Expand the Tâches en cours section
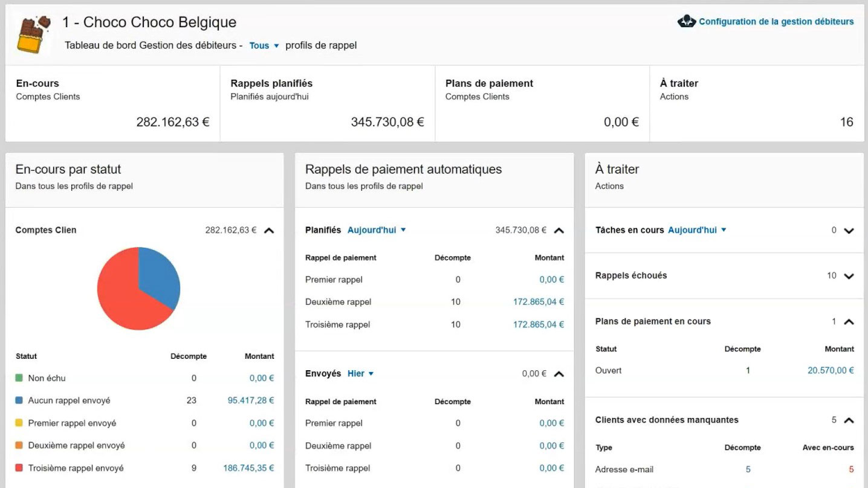868x488 pixels. [849, 230]
